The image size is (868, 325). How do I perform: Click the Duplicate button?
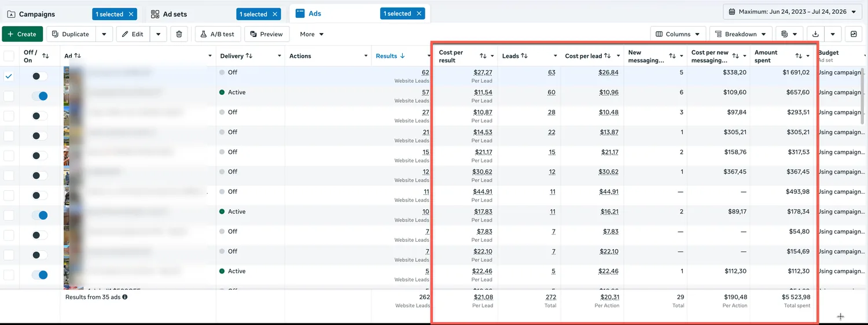coord(71,34)
